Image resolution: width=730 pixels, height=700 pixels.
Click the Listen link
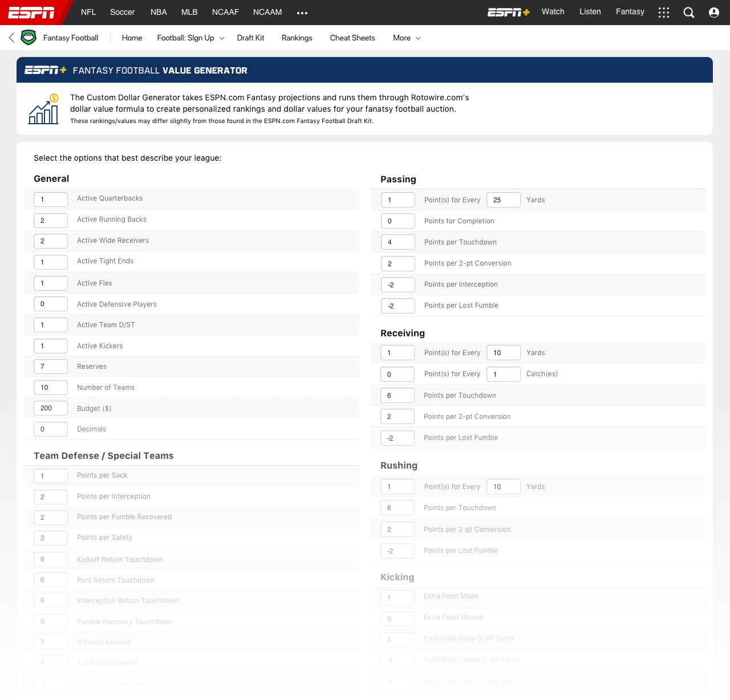click(x=590, y=11)
